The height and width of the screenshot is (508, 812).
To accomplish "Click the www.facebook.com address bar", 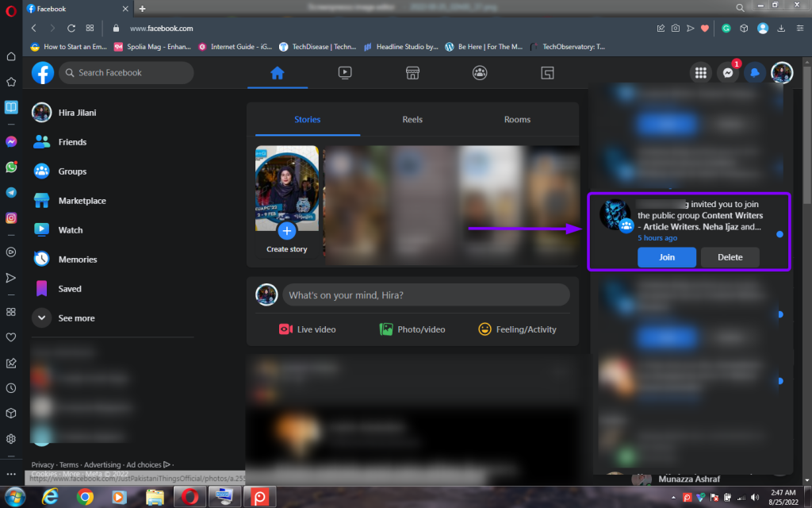I will (x=161, y=29).
